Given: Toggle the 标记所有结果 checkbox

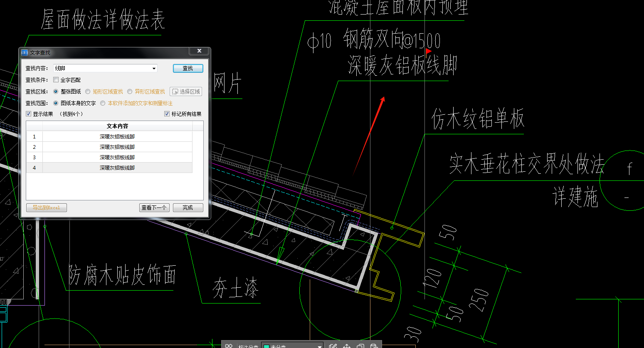Looking at the screenshot, I should (x=167, y=114).
